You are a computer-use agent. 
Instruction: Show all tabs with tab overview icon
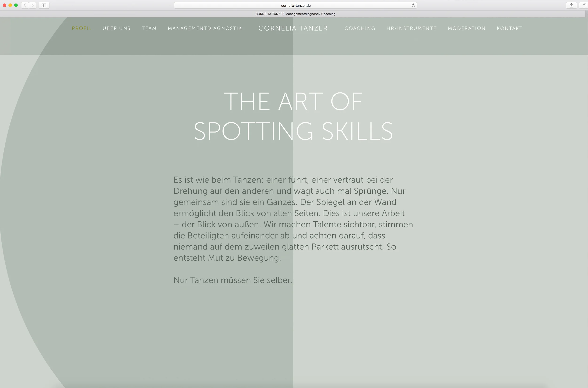[x=584, y=5]
